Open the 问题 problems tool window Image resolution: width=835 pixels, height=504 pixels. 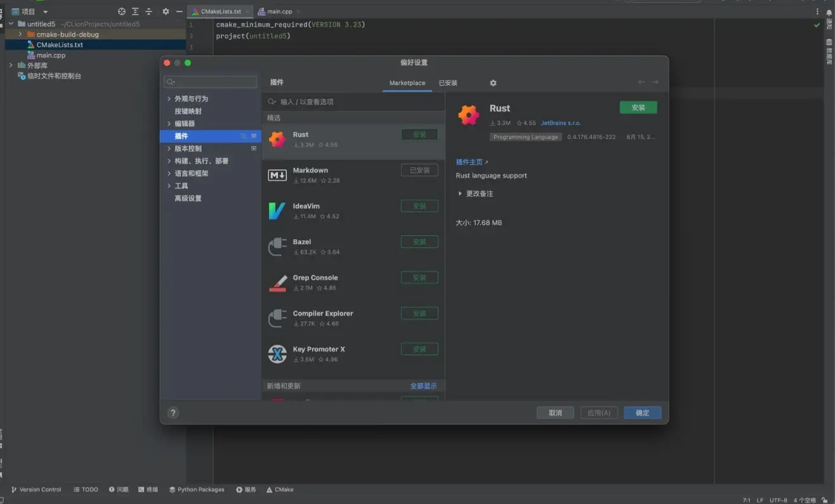[119, 489]
